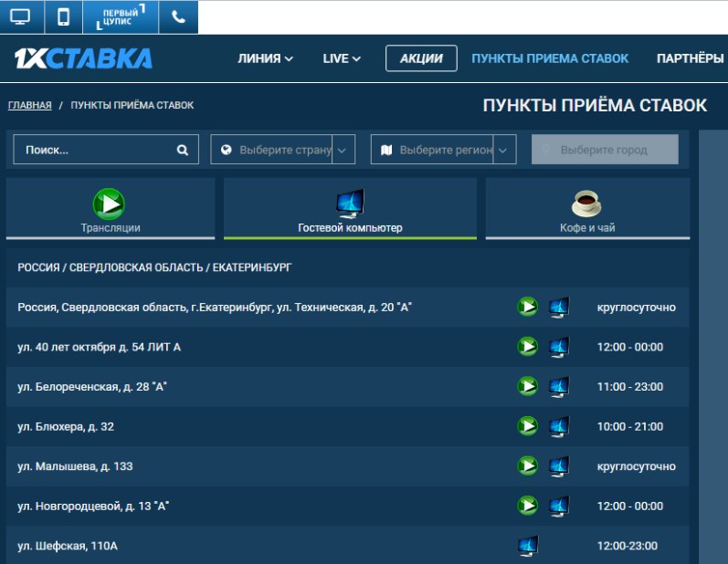
Task: Go to the 1XСТАВКА logo home
Action: click(83, 58)
